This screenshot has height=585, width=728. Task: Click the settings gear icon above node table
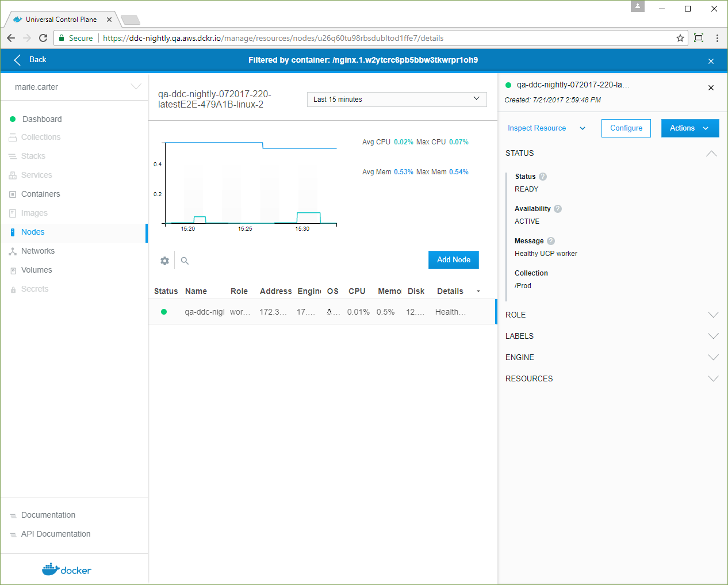165,261
